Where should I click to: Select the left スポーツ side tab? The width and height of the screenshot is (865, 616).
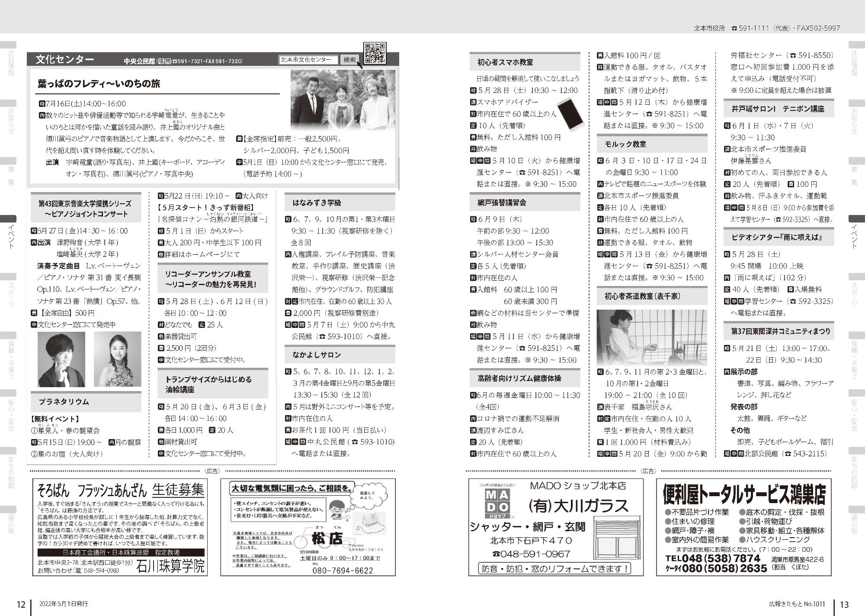point(10,292)
